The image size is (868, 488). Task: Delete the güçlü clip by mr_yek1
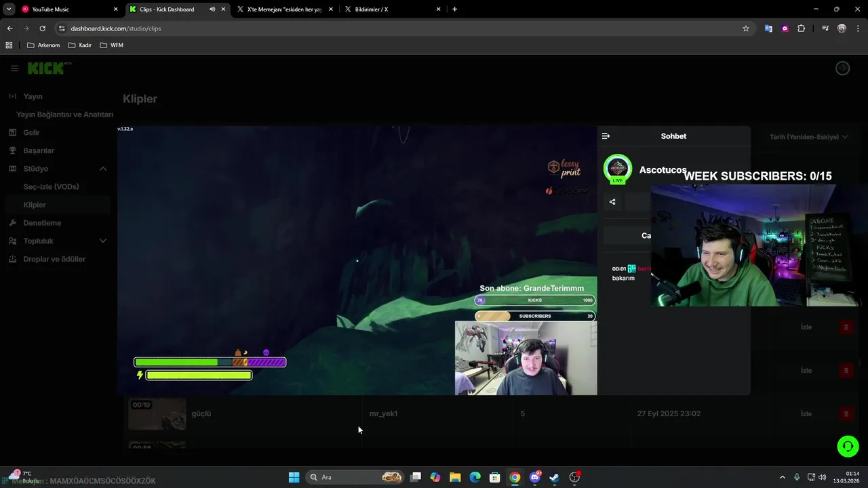tap(846, 413)
